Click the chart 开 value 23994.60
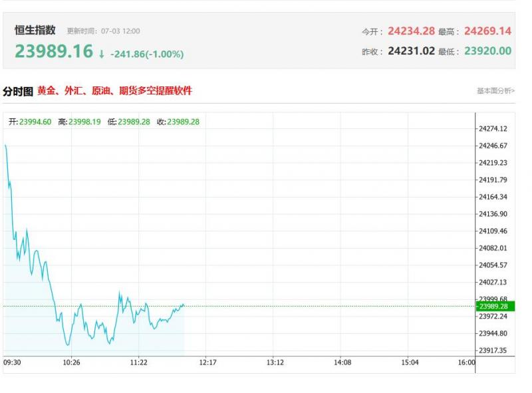This screenshot has width=532, height=393. pos(35,122)
